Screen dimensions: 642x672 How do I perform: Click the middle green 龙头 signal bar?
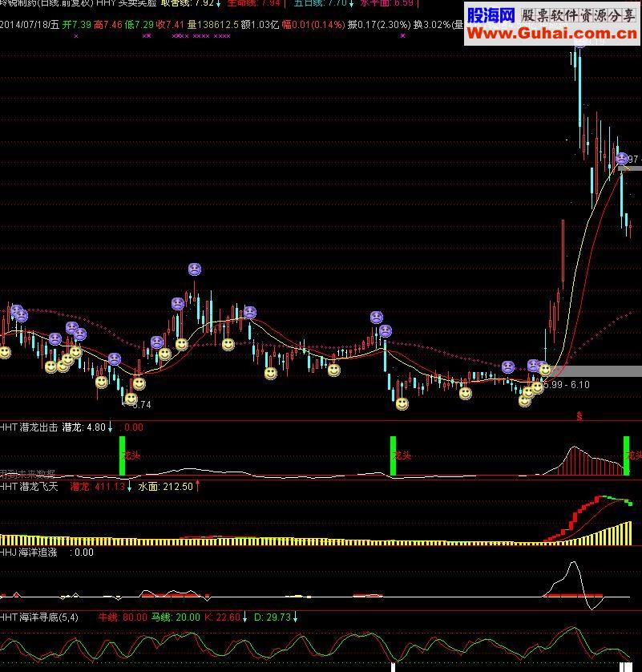(394, 456)
